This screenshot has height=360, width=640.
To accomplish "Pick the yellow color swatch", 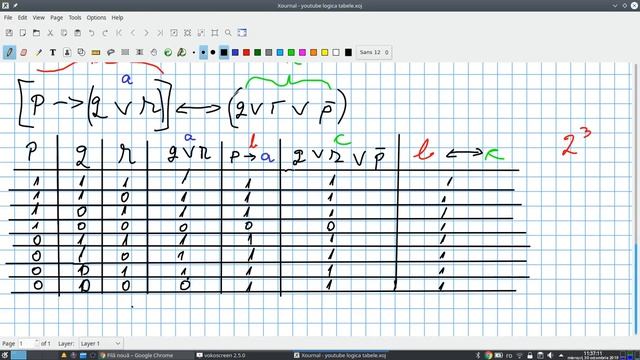I will [324, 52].
